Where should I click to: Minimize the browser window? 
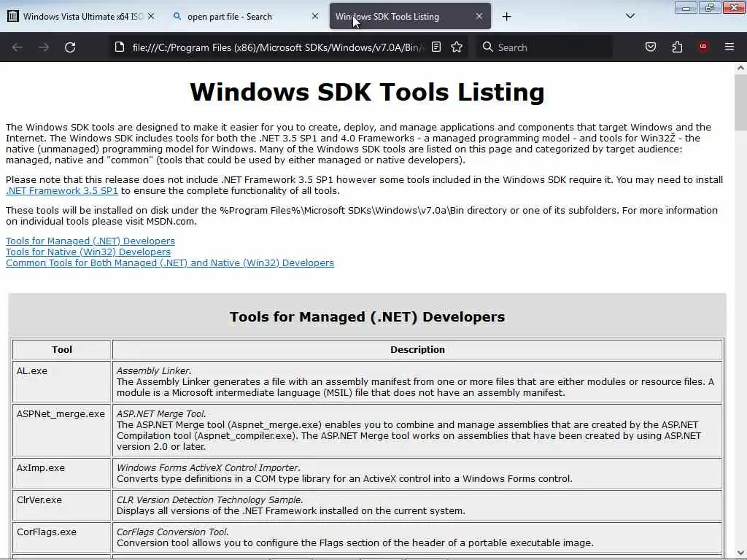pos(686,8)
